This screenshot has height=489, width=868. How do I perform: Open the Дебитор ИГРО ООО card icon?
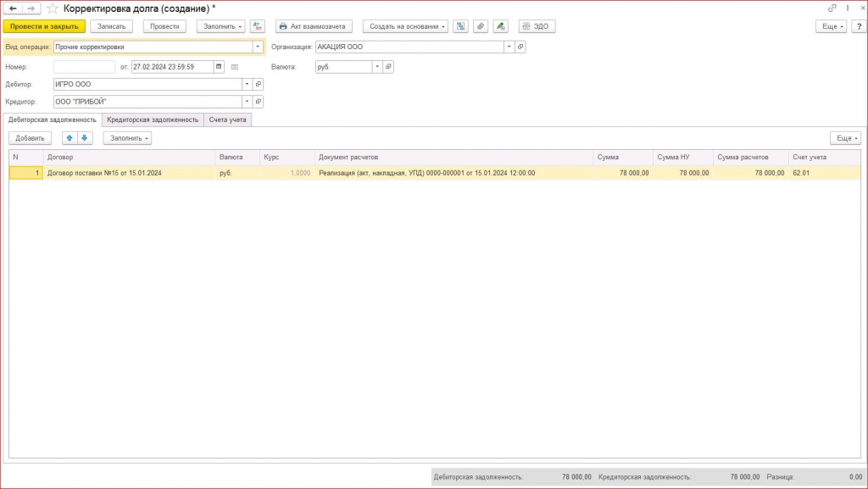point(258,84)
